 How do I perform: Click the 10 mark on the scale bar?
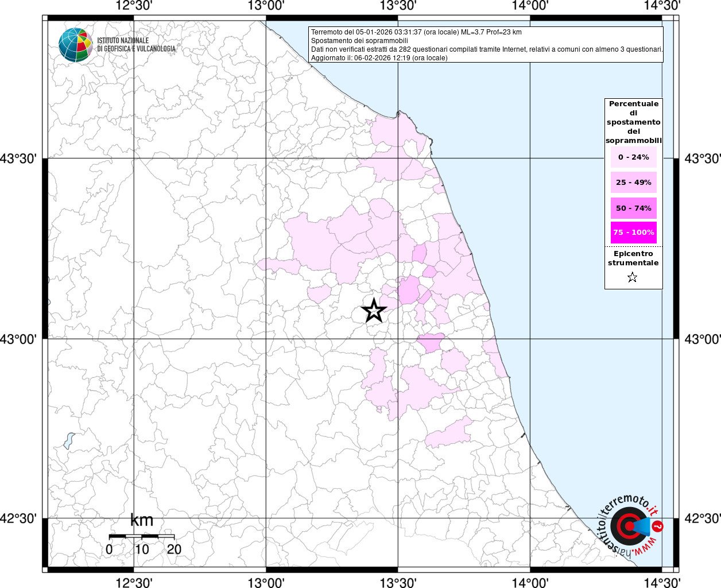142,549
